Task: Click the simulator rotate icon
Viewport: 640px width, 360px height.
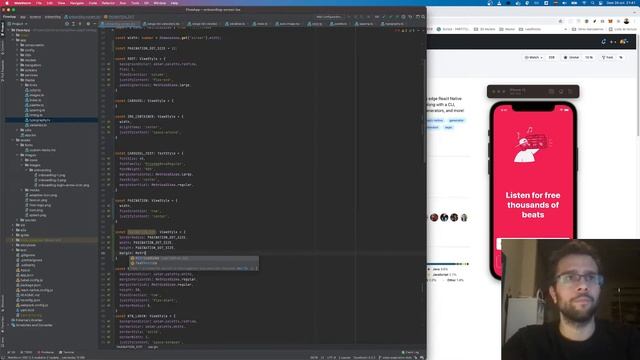Action: click(x=571, y=92)
